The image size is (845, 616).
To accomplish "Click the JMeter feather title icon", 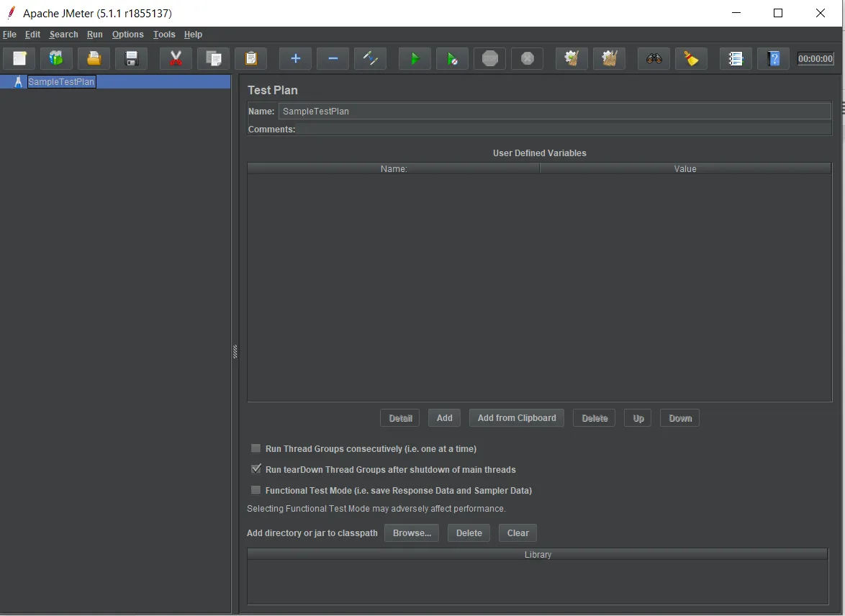I will (11, 13).
